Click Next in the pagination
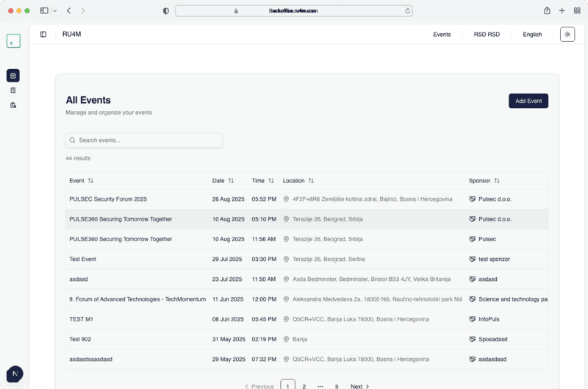This screenshot has height=389, width=588. [x=359, y=385]
